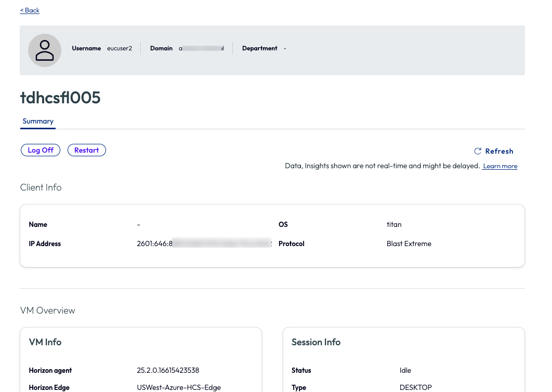This screenshot has width=552, height=392.
Task: Select the Horizon agent version number
Action: click(168, 370)
